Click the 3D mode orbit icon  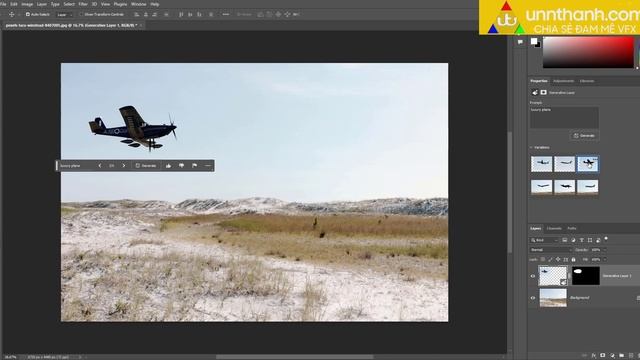click(260, 14)
